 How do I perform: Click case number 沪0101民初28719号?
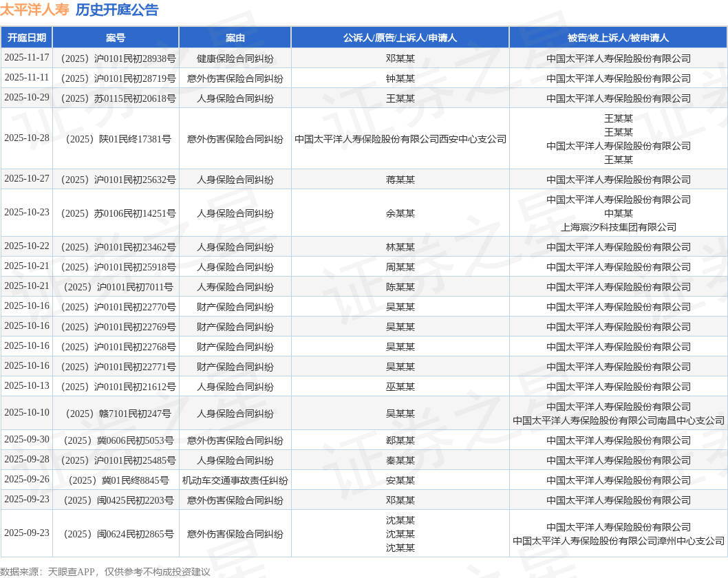pos(118,78)
